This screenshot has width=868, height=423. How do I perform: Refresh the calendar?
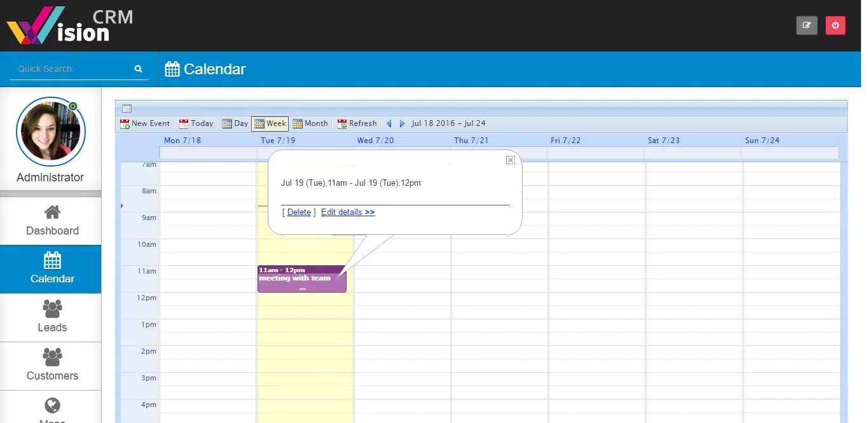point(357,123)
